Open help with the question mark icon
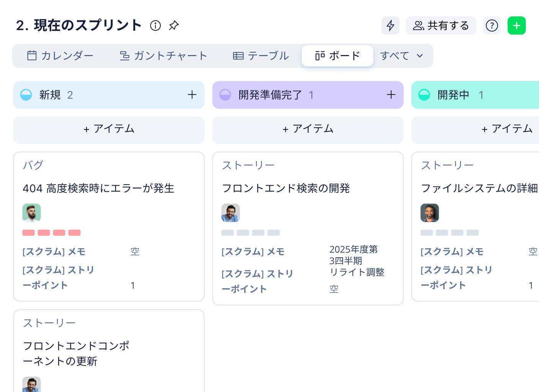The image size is (539, 392). click(492, 26)
